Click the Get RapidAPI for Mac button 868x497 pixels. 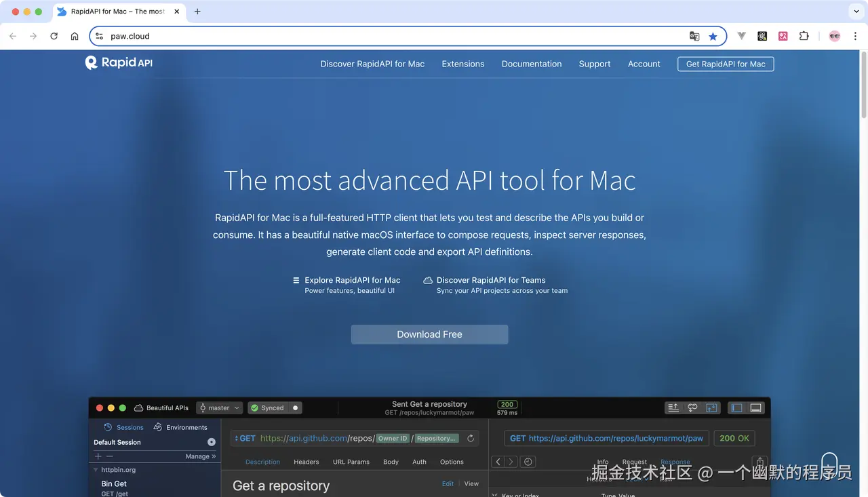pos(726,64)
